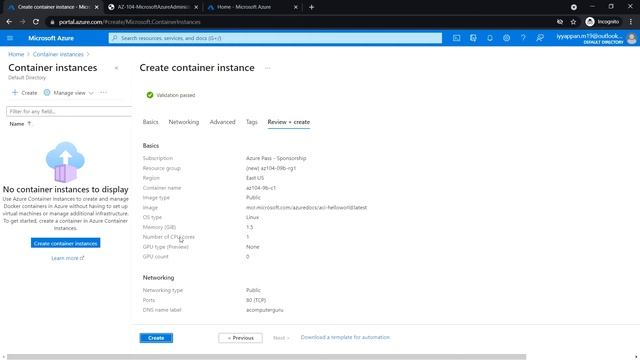Click the user account avatar

click(631, 38)
